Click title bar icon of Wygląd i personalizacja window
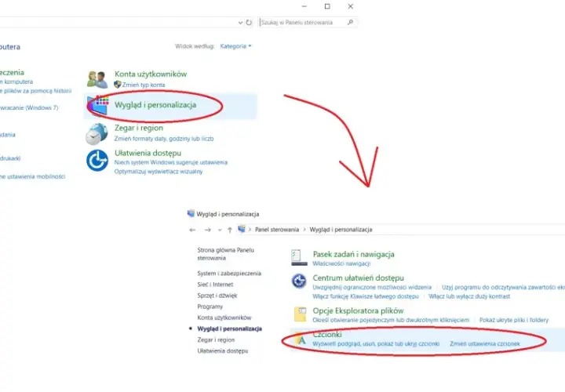 click(x=191, y=213)
